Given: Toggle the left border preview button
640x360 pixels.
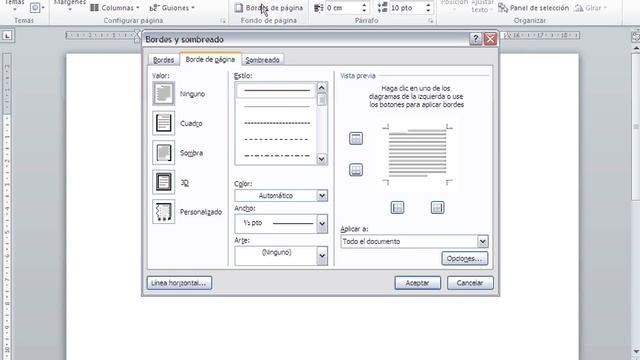Looking at the screenshot, I should click(397, 208).
